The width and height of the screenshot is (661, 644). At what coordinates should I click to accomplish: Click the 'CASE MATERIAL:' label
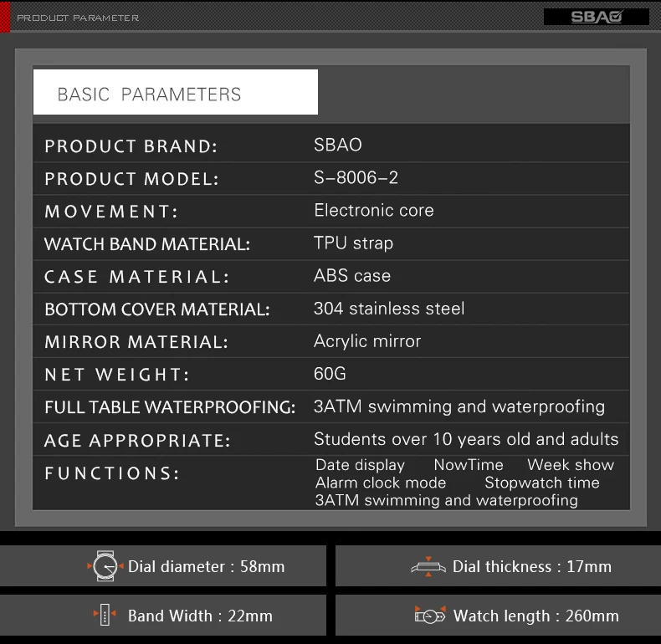tap(137, 277)
